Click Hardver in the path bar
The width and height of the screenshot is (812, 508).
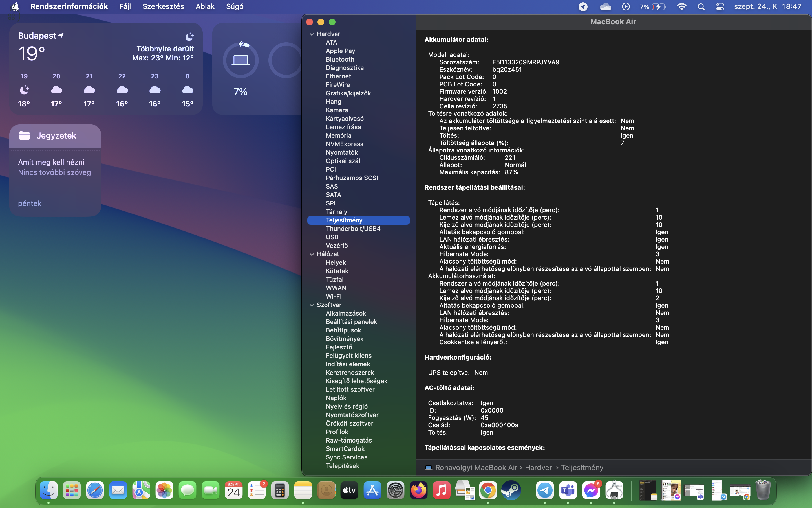tap(538, 468)
